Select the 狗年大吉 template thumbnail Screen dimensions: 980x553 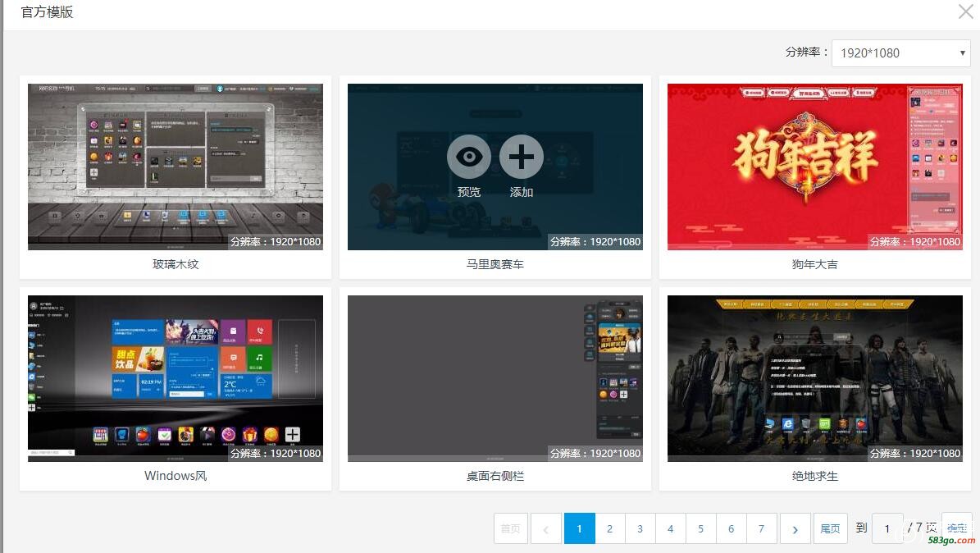(x=815, y=167)
